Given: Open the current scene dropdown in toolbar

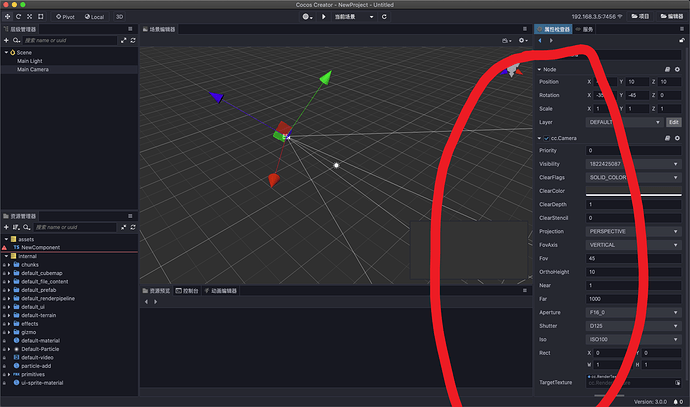Looking at the screenshot, I should coord(354,17).
